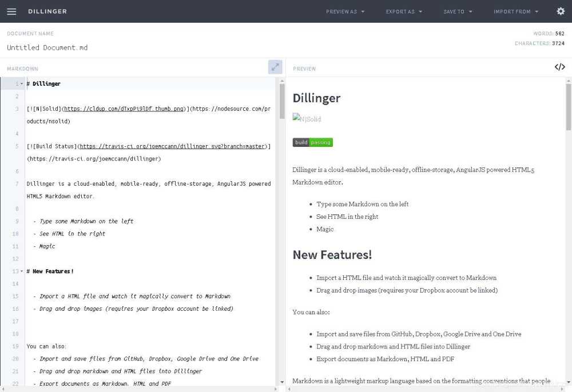Click the markdown editor vertical scrollbar

[x=282, y=102]
